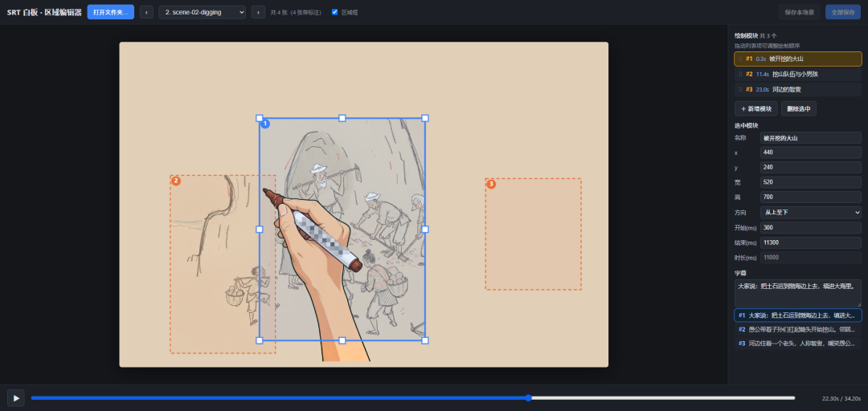Click the 名称 input field

(x=810, y=138)
